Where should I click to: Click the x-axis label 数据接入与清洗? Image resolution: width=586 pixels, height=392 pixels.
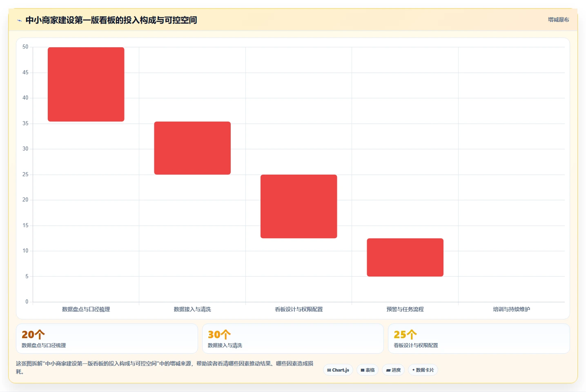(192, 309)
